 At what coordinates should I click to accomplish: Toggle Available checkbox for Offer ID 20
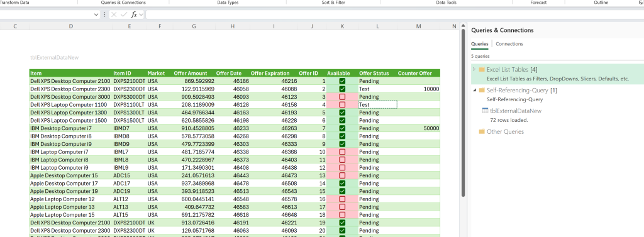(342, 231)
